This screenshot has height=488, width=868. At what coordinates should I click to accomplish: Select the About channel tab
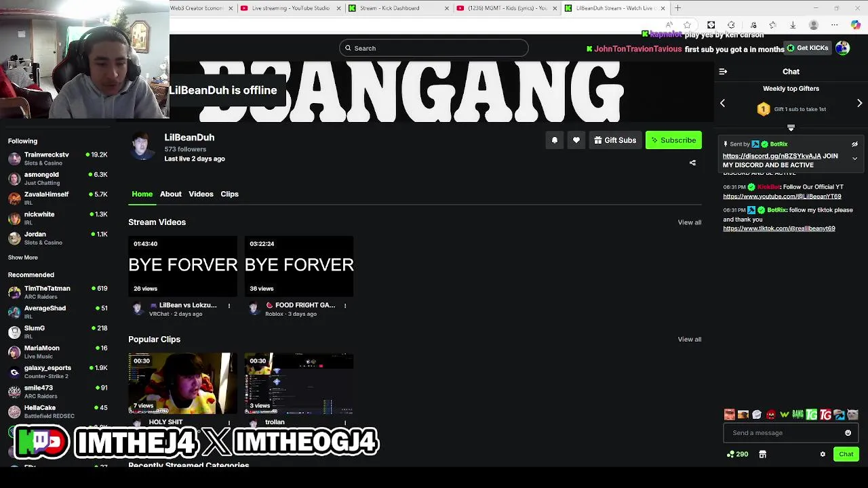pyautogui.click(x=171, y=194)
